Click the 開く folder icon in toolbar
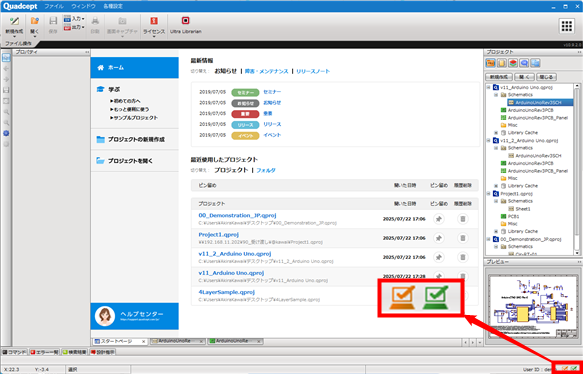Viewport: 583px width, 374px height. [x=35, y=21]
